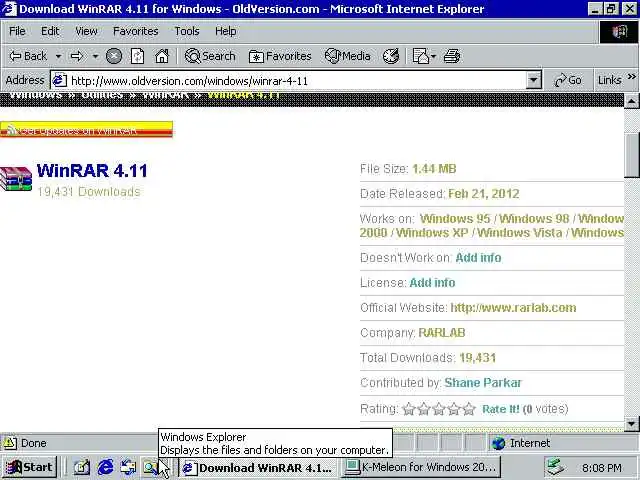Launch Internet Explorer from quick launch
This screenshot has width=640, height=480.
coord(105,467)
